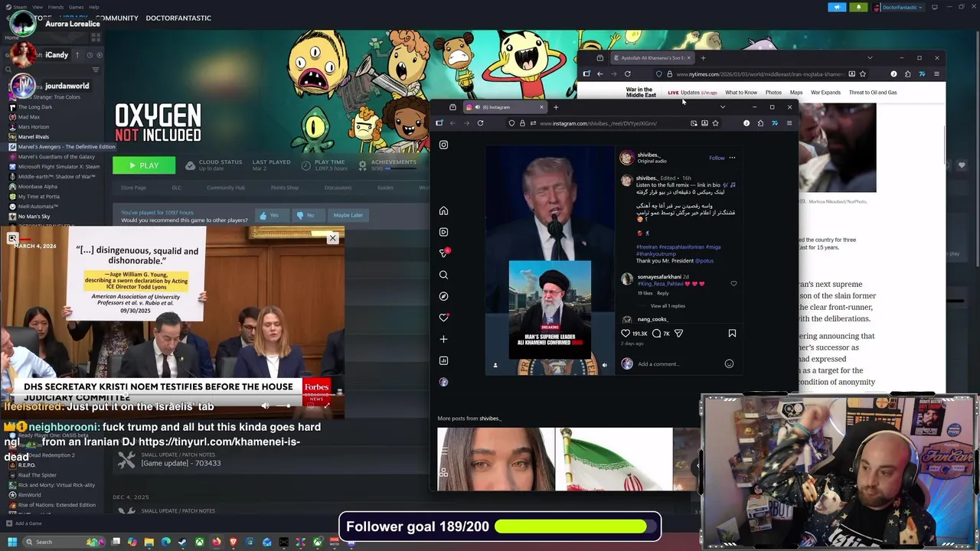This screenshot has height=551, width=980.
Task: Open Instagram dashboard chart icon
Action: [443, 360]
